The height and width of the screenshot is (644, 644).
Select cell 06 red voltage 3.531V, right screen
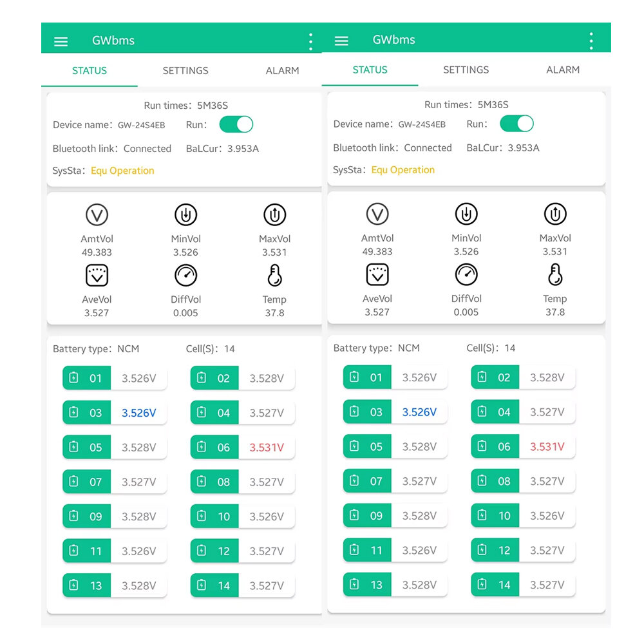547,446
